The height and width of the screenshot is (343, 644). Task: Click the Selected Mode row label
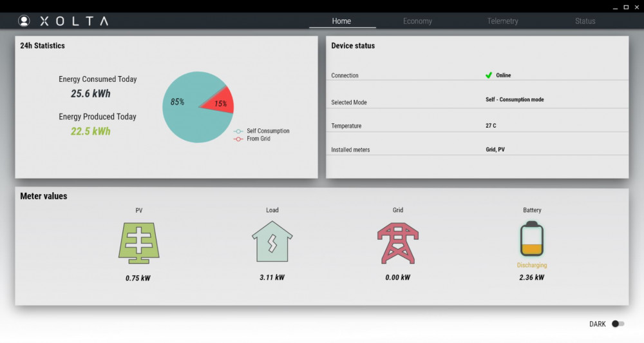(348, 103)
